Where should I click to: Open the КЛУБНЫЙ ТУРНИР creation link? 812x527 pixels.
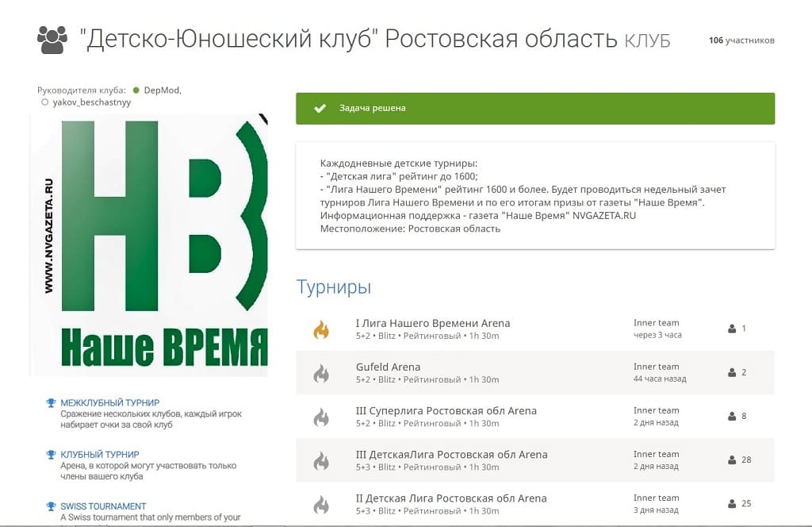[x=99, y=455]
